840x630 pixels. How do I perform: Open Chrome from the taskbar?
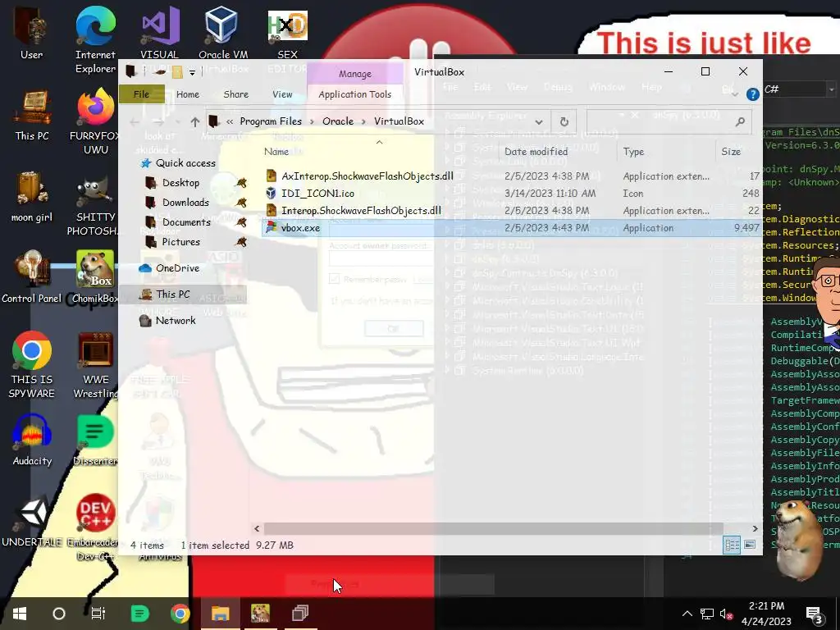point(180,614)
